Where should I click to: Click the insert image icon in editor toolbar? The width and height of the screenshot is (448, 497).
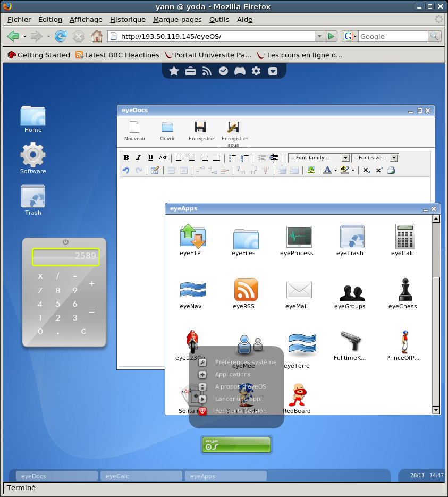click(311, 171)
